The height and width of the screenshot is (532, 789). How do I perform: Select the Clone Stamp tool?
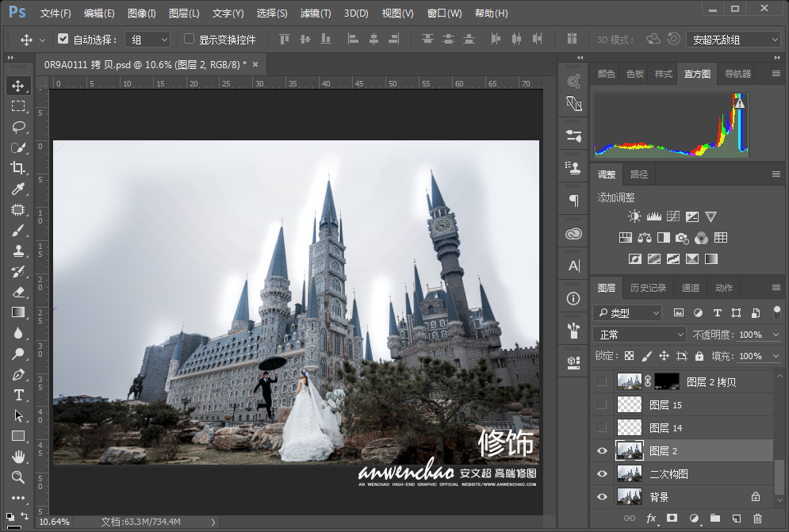tap(18, 251)
